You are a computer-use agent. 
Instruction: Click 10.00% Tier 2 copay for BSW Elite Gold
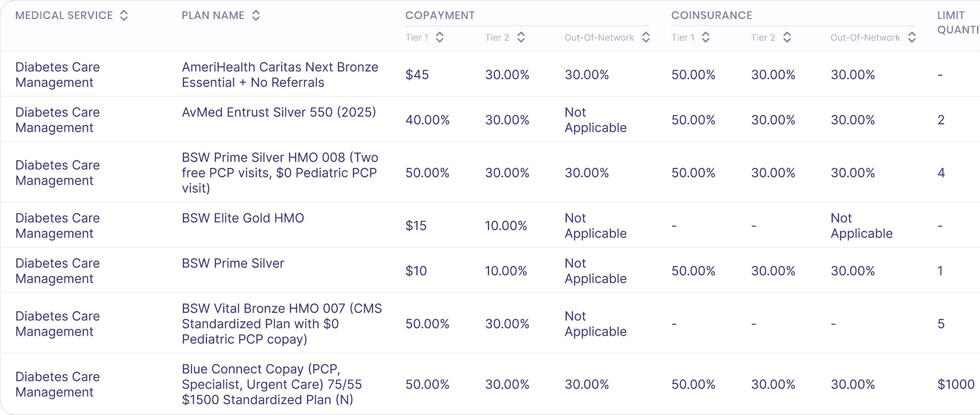506,226
